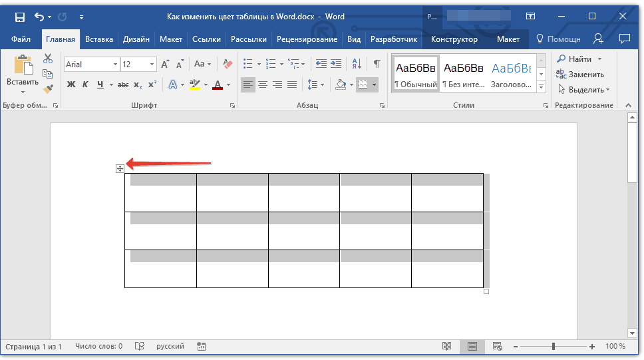Click the Sort icon in Абзац
The image size is (644, 360).
[357, 65]
